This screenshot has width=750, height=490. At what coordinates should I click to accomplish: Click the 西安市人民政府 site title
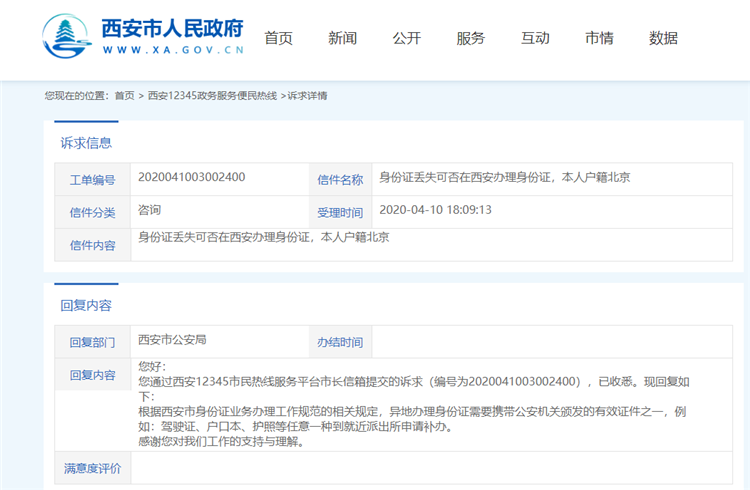pyautogui.click(x=172, y=28)
